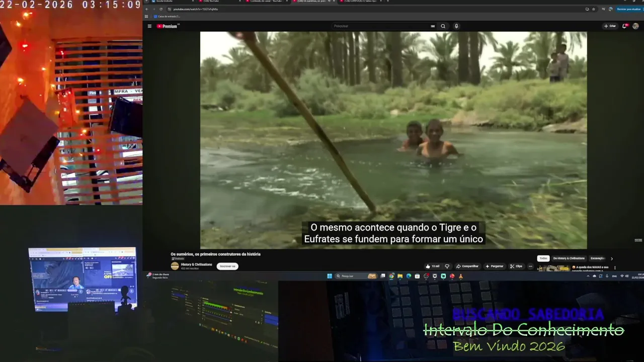
Task: Reload the page with refresh icon
Action: (x=161, y=9)
